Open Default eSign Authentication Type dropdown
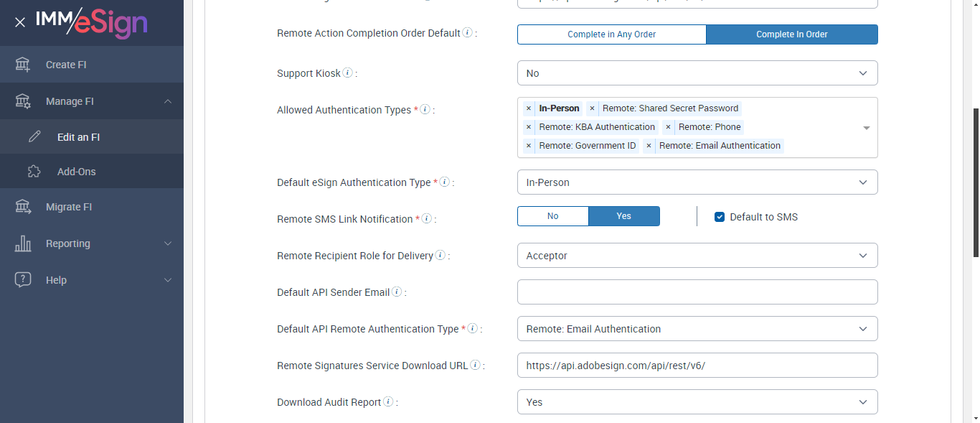The height and width of the screenshot is (423, 980). pos(697,182)
